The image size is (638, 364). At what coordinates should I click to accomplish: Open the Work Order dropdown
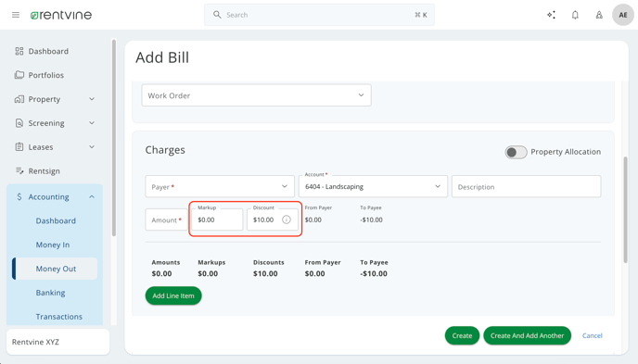pyautogui.click(x=256, y=95)
